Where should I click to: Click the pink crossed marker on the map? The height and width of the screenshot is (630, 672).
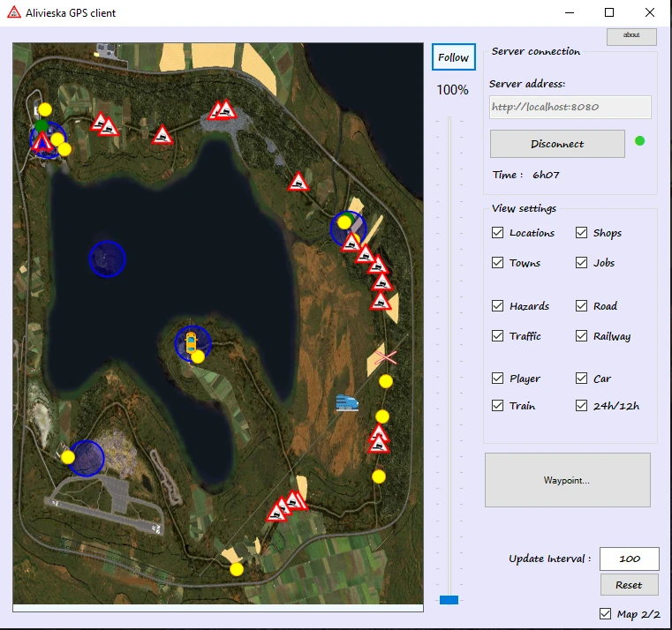pyautogui.click(x=385, y=357)
